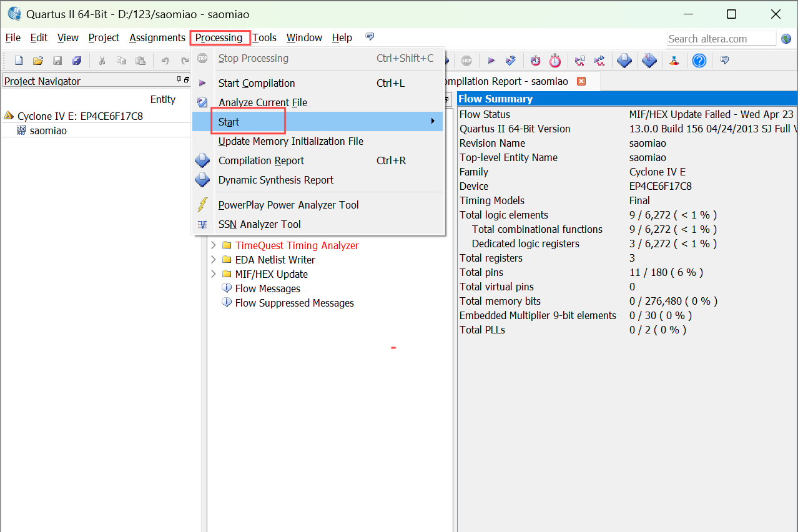Click the Processing menu
This screenshot has width=798, height=532.
click(x=219, y=37)
